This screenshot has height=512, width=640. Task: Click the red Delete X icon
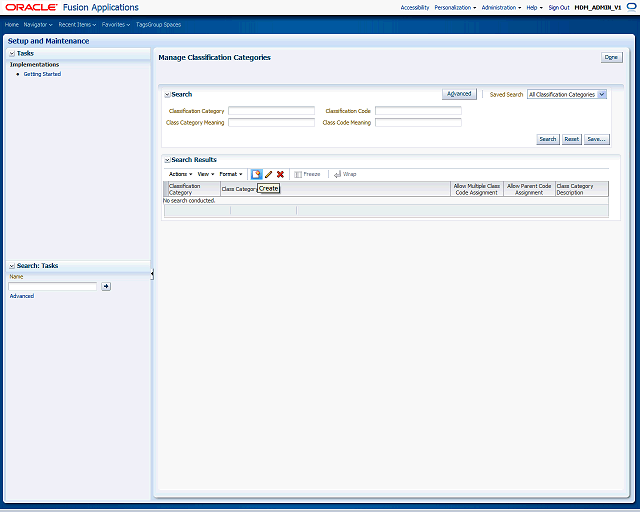tap(280, 174)
